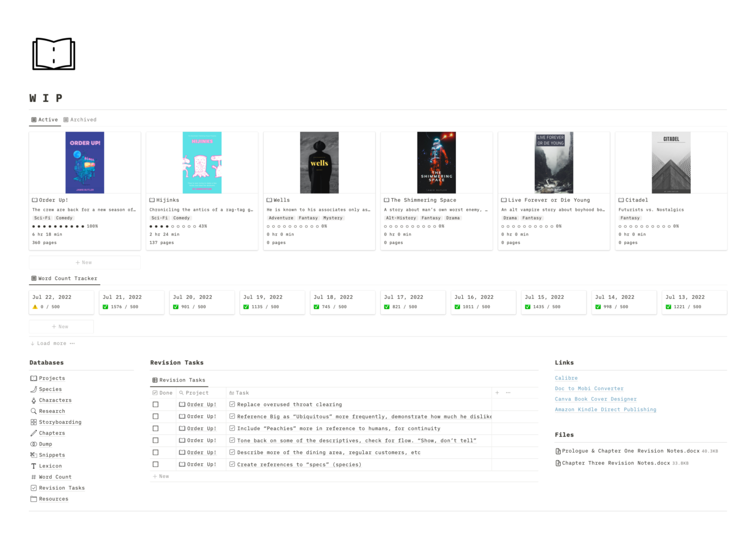Expand "Load more" under Word Count Tracker

[x=53, y=343]
